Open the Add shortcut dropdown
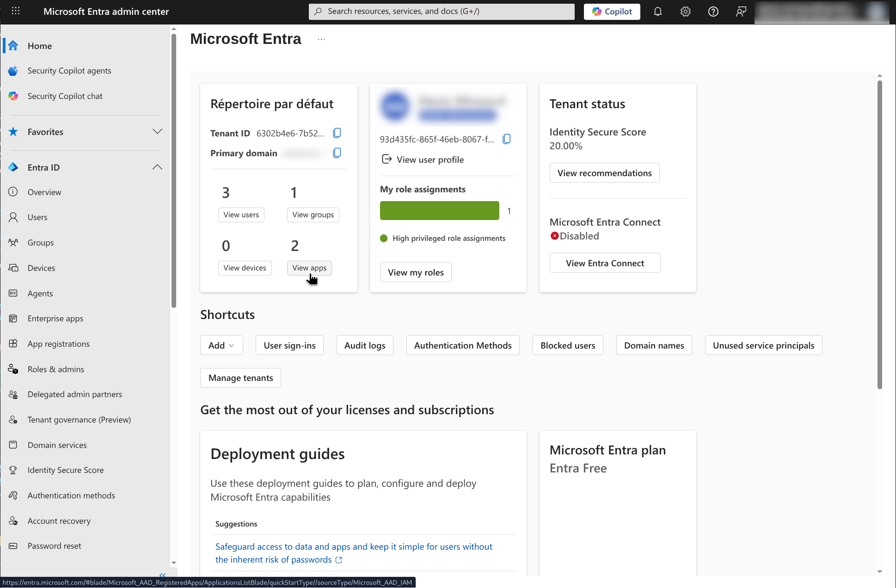Screen dimensions: 896x588 pyautogui.click(x=221, y=345)
